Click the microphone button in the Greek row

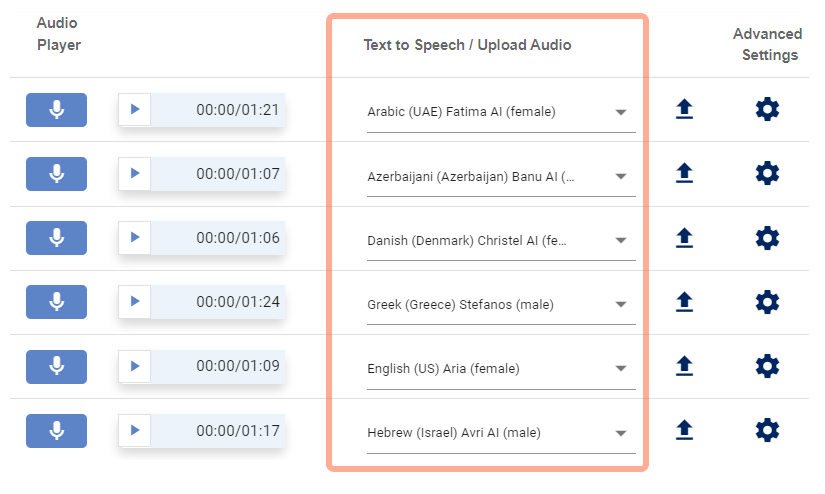coord(56,302)
